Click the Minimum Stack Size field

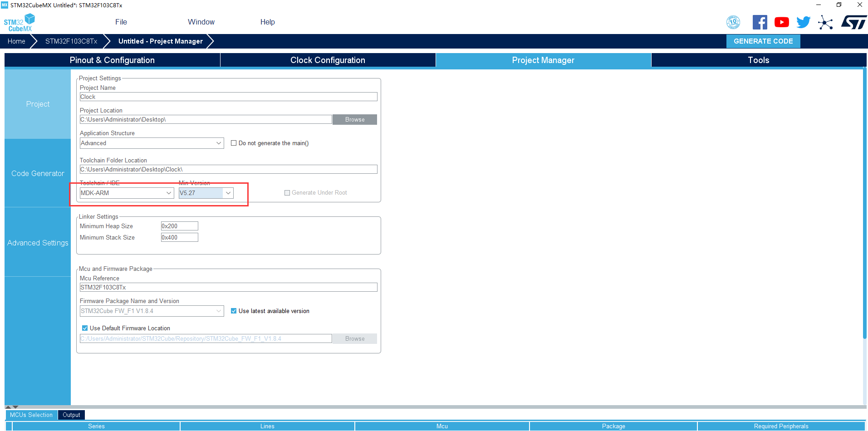(179, 238)
